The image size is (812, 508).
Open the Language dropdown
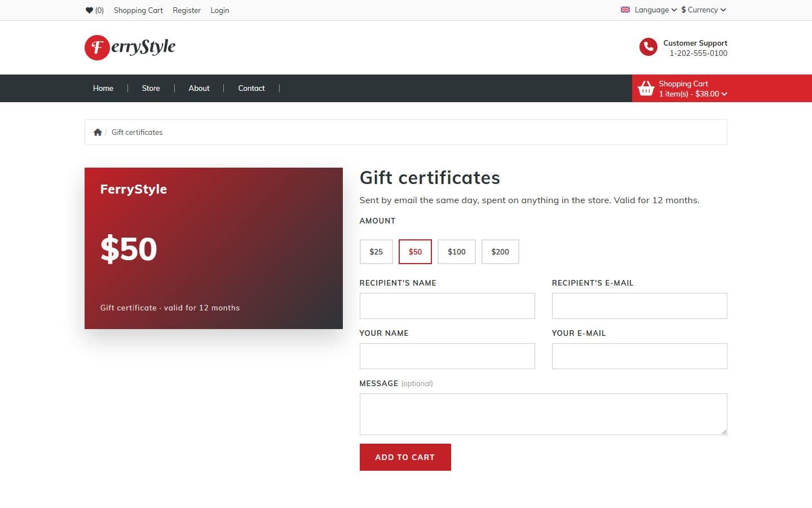(655, 10)
